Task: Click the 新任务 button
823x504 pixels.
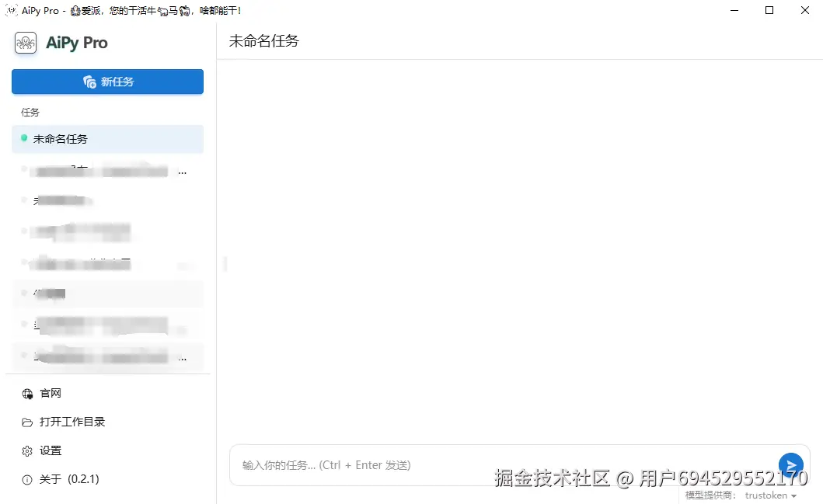Action: coord(107,81)
